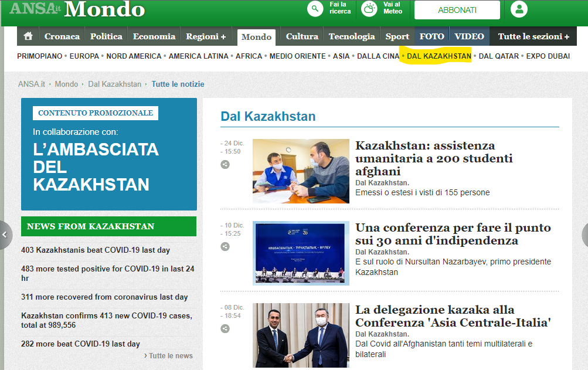Open EXPO DUBAI subsection
Screen dimensions: 588x370
point(548,56)
